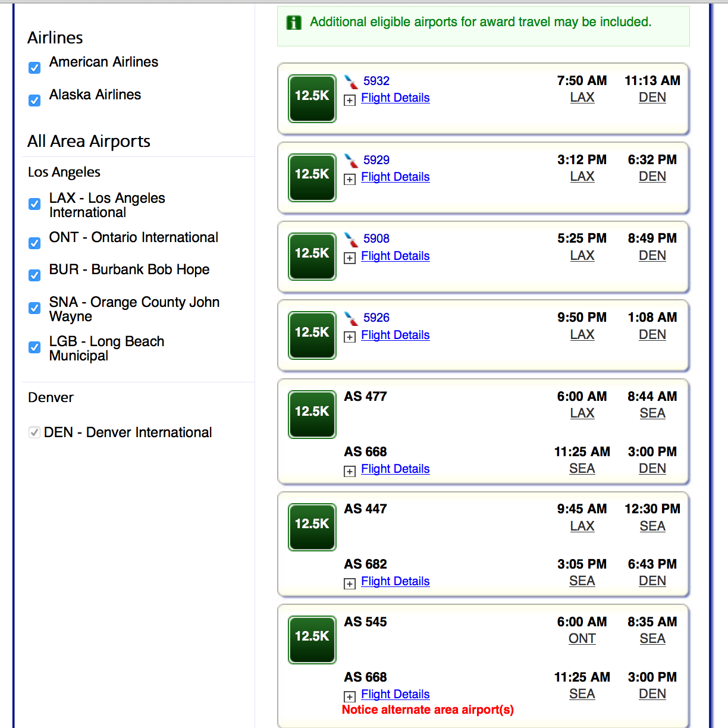Click the 'Los Angeles' section label
The width and height of the screenshot is (728, 728).
click(64, 172)
